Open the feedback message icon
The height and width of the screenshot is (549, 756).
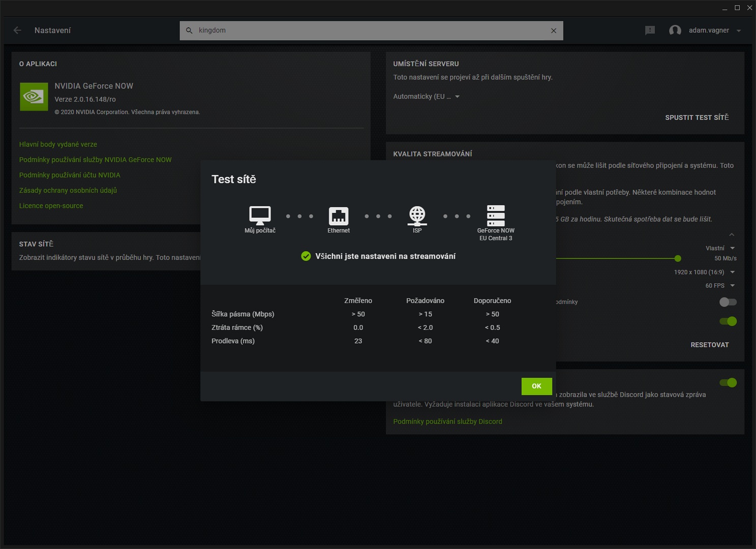tap(650, 30)
